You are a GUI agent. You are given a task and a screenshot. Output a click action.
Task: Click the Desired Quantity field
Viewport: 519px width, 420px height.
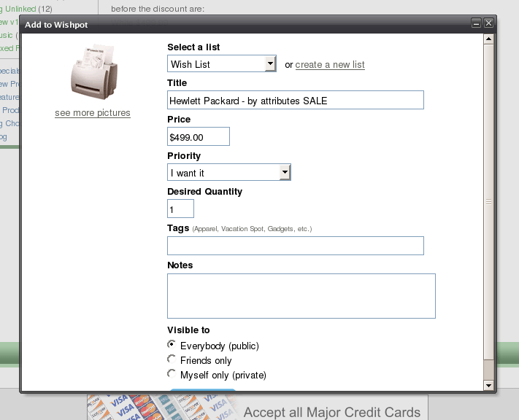tap(180, 209)
